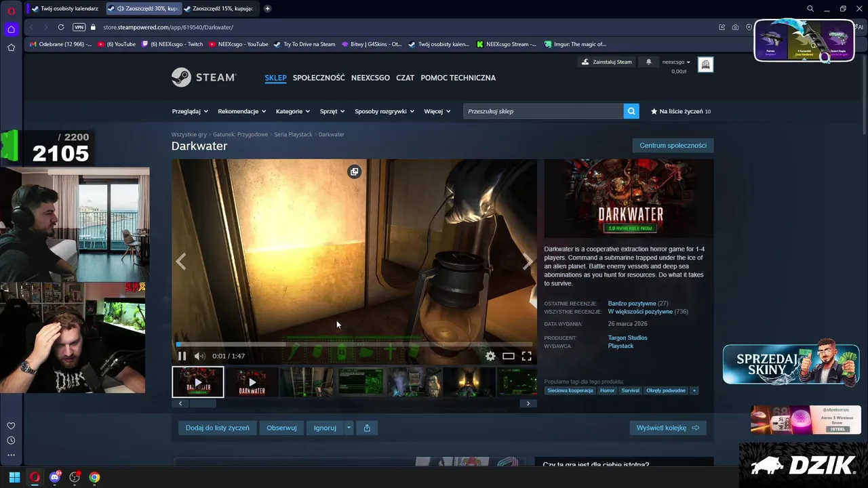Open W większości pozytywne reviews link
This screenshot has width=868, height=488.
(x=640, y=312)
